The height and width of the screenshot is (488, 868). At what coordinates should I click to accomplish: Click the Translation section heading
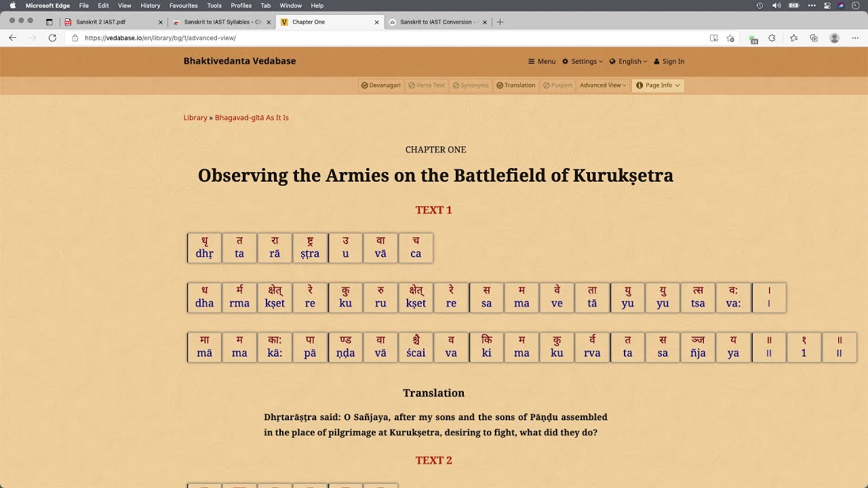tap(434, 393)
